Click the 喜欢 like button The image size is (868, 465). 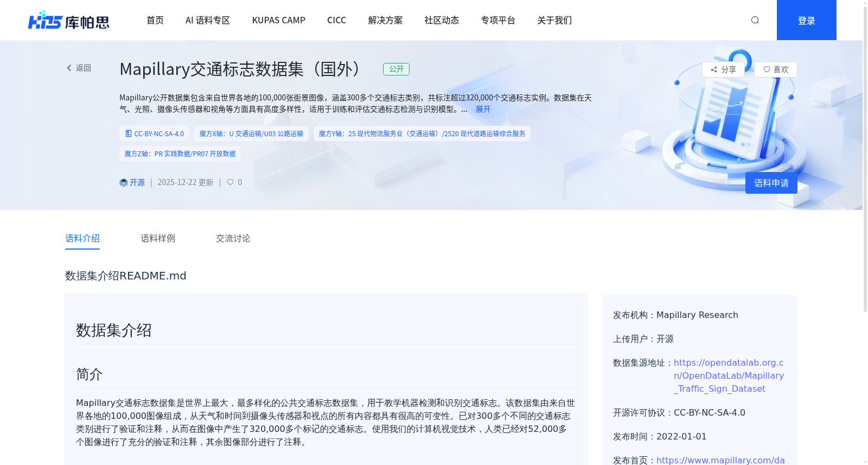point(776,69)
